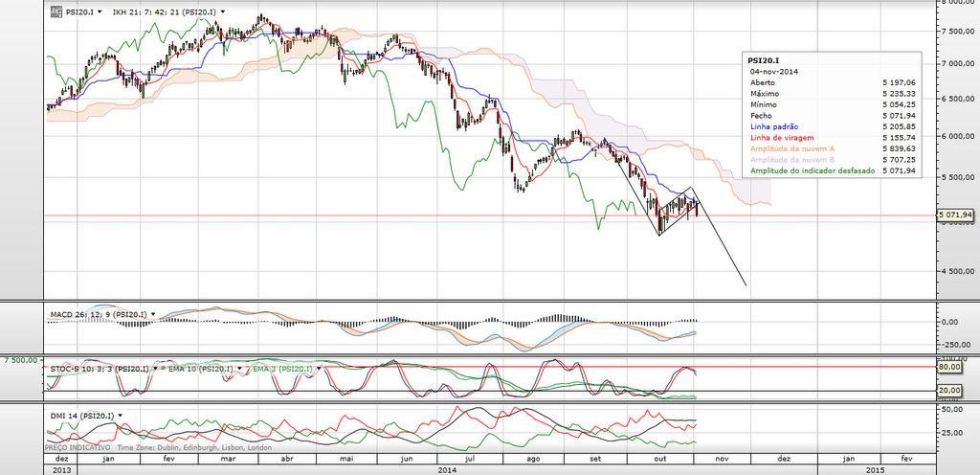Open the EMA 3 (PSI20.I) dropdown
980x475 pixels.
click(x=320, y=370)
